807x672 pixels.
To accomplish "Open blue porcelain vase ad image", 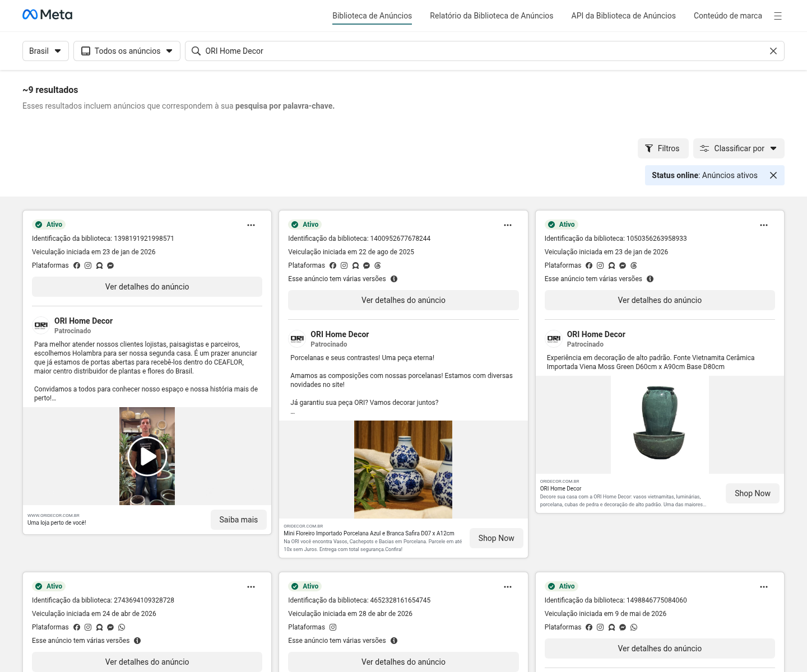I will tap(403, 469).
